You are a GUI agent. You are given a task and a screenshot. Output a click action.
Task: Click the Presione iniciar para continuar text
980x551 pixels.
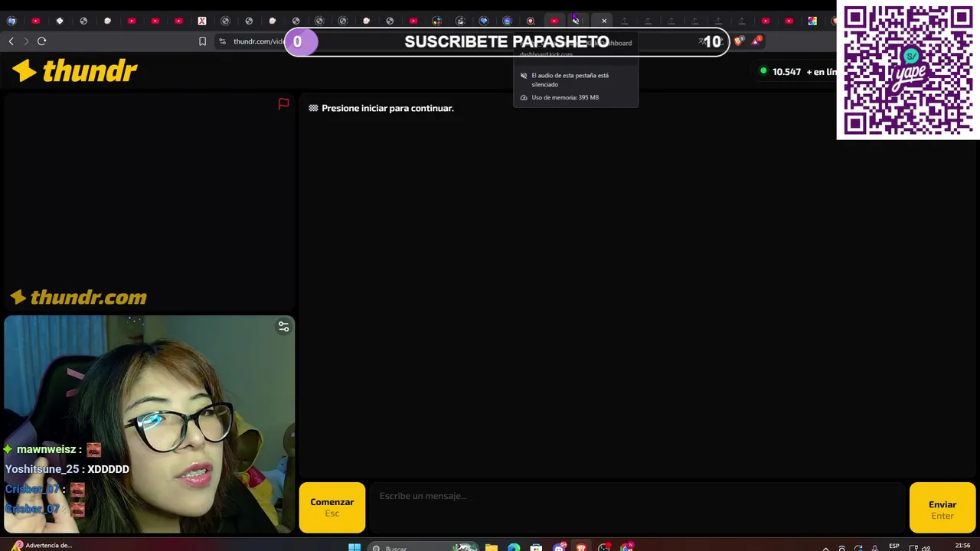coord(387,108)
